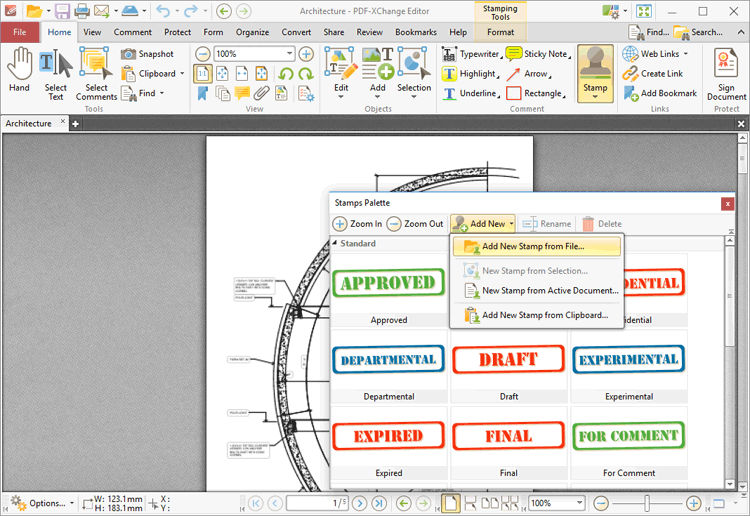Click the Add objects tool

point(377,73)
